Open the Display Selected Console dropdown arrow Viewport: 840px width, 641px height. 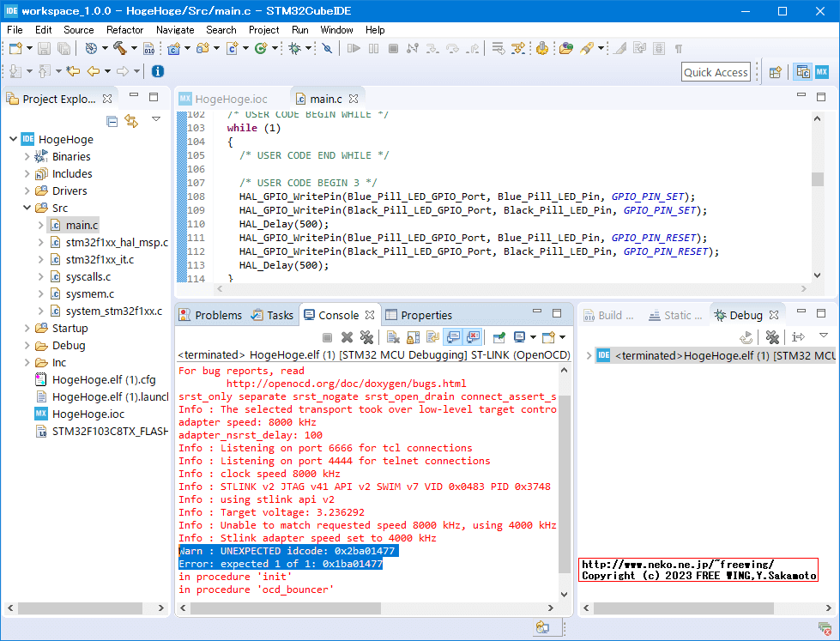(534, 336)
